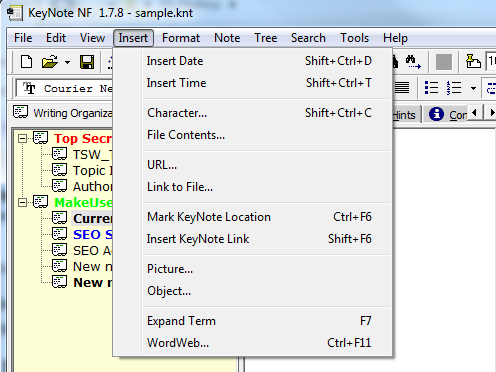This screenshot has width=496, height=372.
Task: Click the note icon beside Top Secret
Action: (x=41, y=138)
